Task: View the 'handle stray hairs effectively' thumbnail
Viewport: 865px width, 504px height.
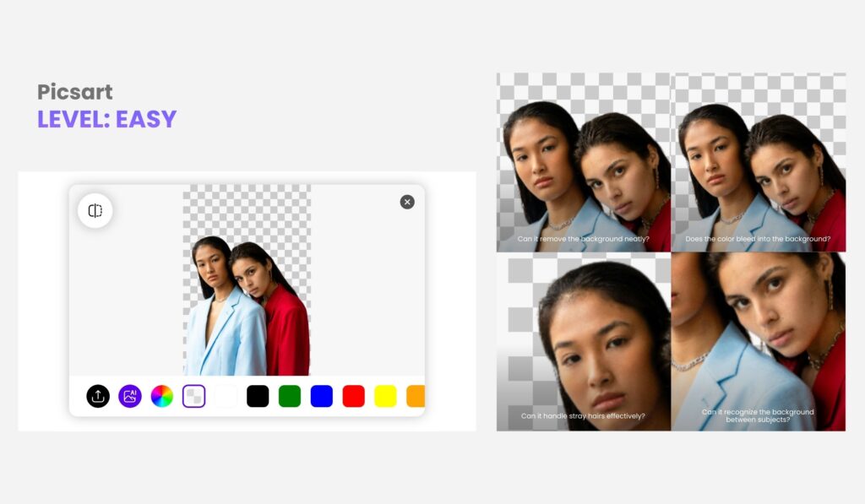Action: point(584,341)
